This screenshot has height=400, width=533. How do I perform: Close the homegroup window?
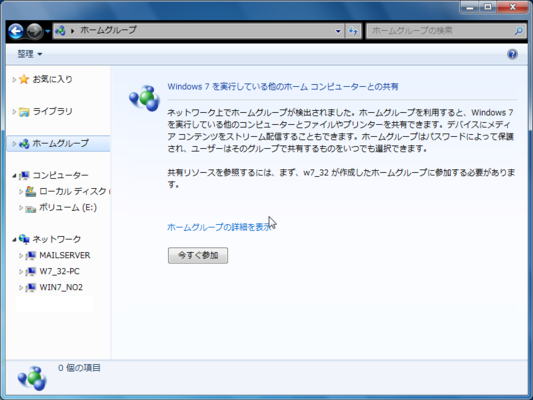513,7
